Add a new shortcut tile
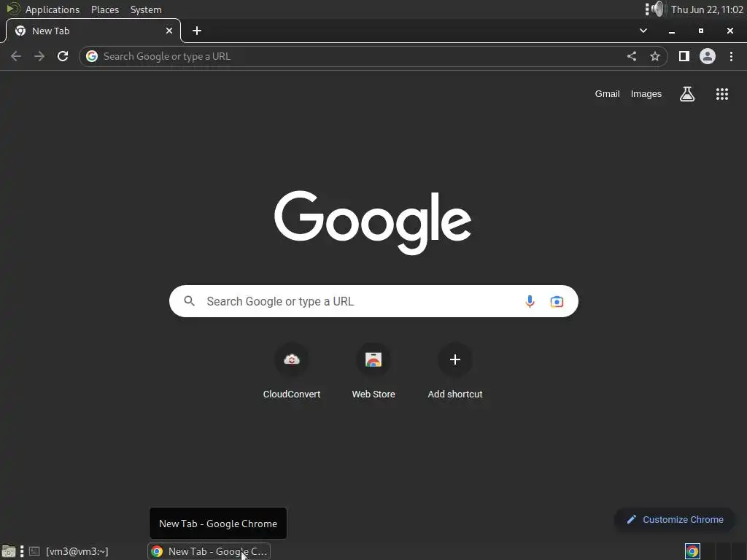Image resolution: width=747 pixels, height=560 pixels. tap(455, 371)
